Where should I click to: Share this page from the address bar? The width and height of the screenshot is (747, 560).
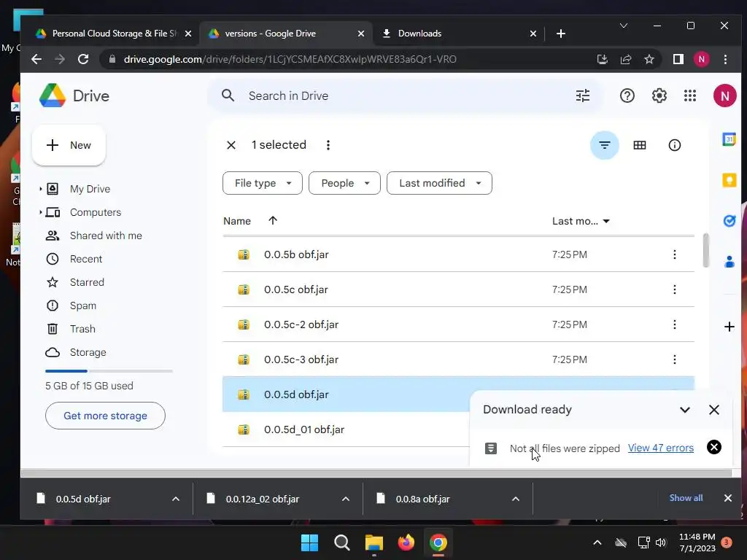[625, 59]
